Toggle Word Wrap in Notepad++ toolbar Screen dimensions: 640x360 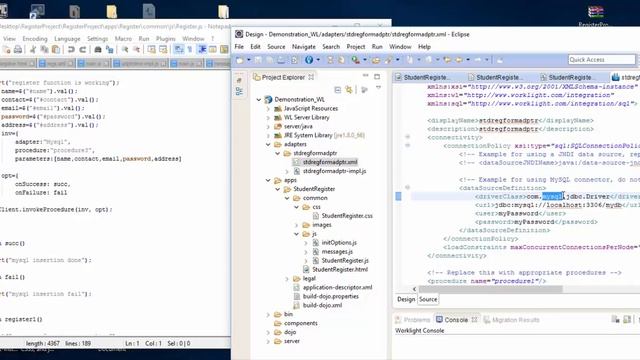coord(179,49)
